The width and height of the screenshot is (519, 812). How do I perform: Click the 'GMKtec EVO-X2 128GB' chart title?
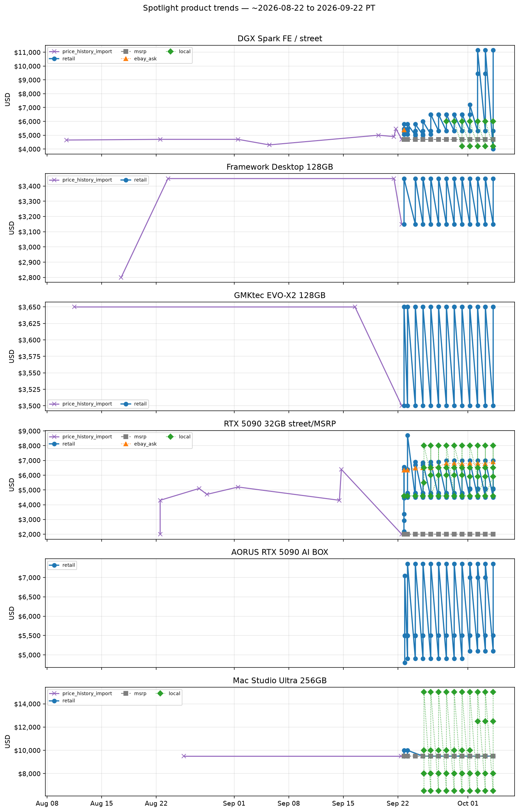point(280,295)
